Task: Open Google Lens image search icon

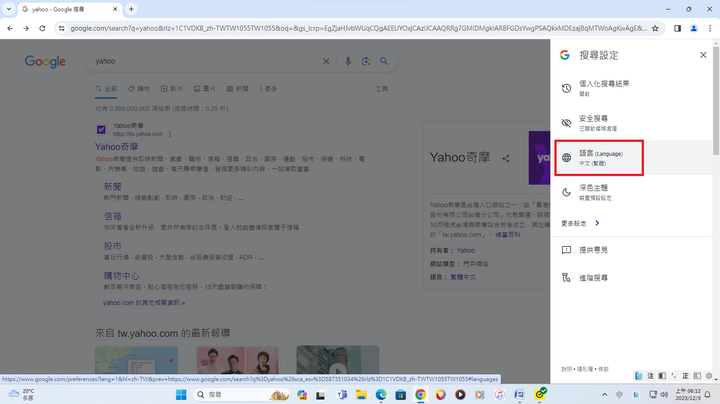Action: (366, 61)
